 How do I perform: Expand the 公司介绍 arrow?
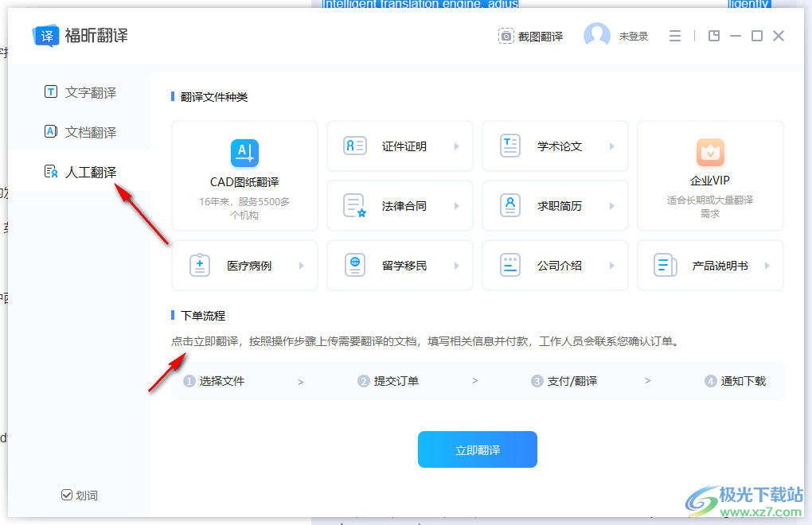coord(612,266)
